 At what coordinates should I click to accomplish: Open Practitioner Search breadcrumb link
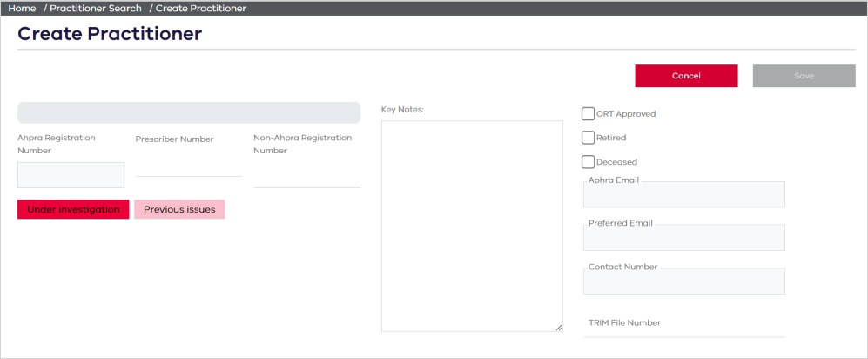(x=96, y=9)
